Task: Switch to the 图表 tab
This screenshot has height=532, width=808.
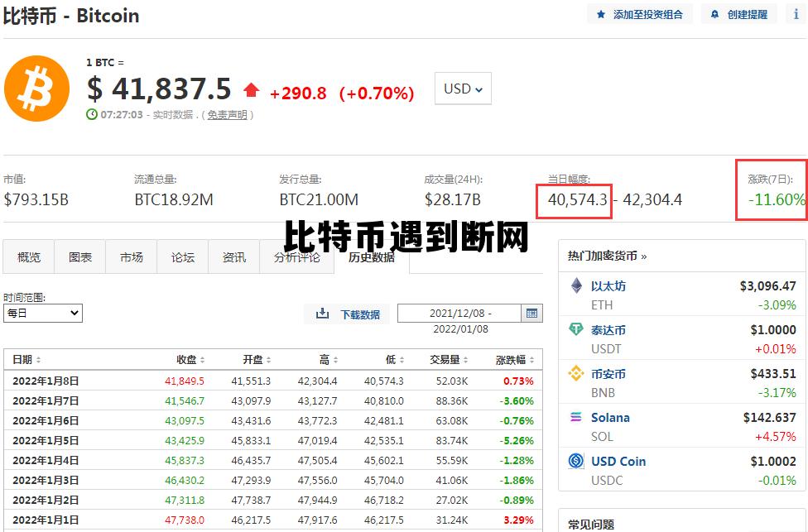Action: coord(79,256)
